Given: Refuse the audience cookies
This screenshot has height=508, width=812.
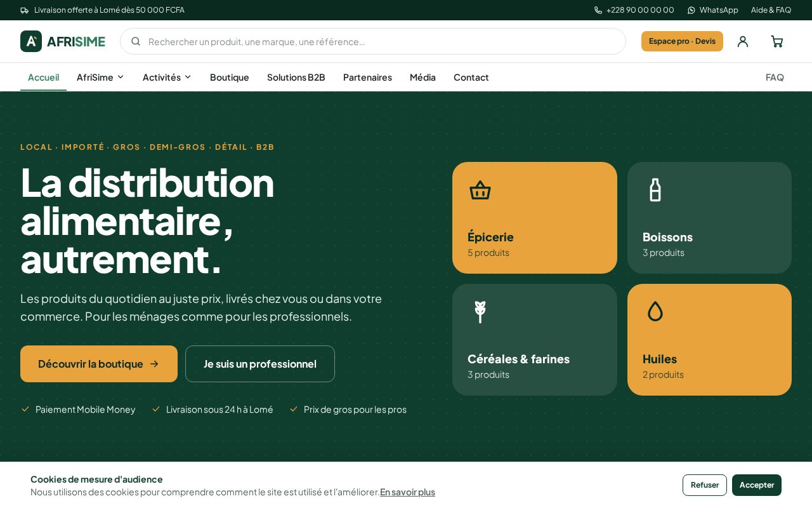Looking at the screenshot, I should pyautogui.click(x=705, y=485).
